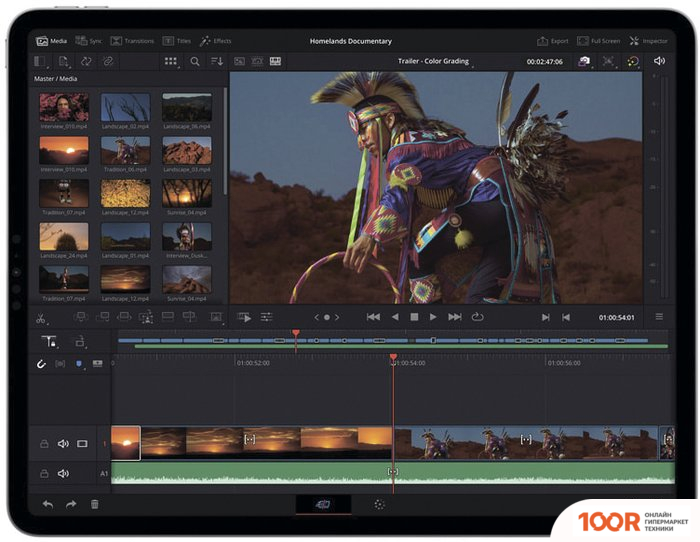Open the Inspector panel
The width and height of the screenshot is (700, 542).
648,41
